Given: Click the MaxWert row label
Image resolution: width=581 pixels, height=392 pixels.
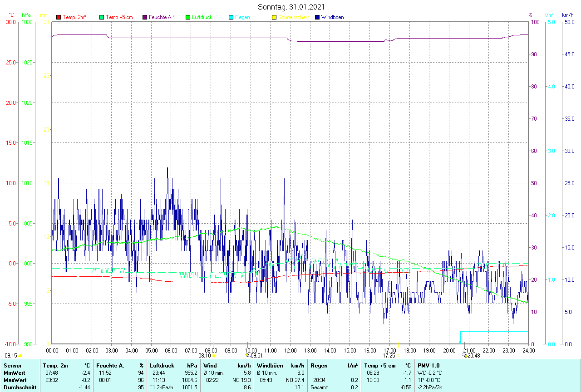Looking at the screenshot, I should pyautogui.click(x=15, y=380).
